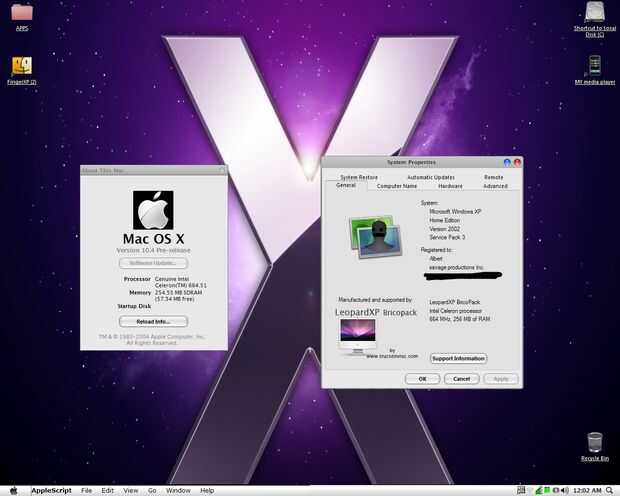The height and width of the screenshot is (496, 620).
Task: Click the Service Pack 3 text
Action: [447, 237]
